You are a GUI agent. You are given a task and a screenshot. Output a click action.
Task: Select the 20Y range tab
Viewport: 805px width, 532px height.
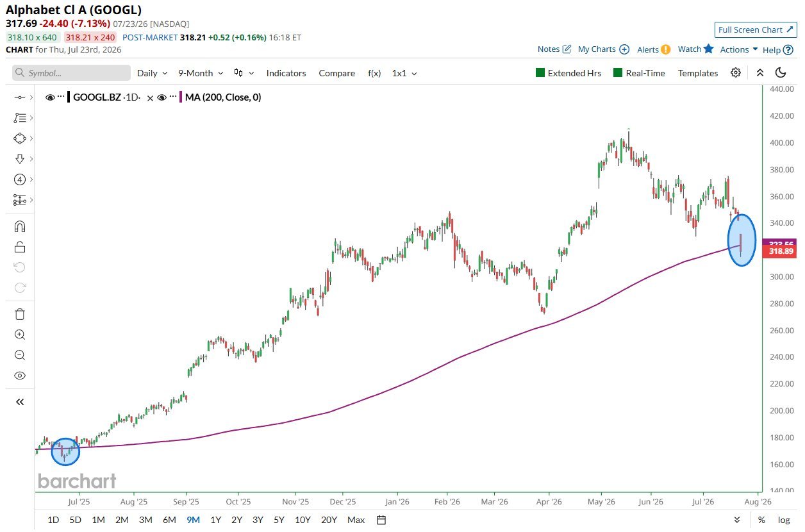pyautogui.click(x=329, y=520)
